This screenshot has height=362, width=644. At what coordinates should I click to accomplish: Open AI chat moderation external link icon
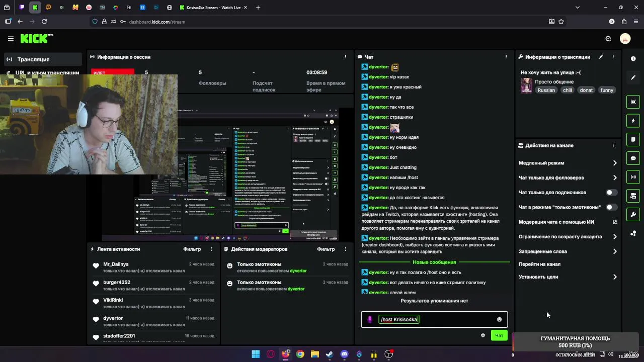point(615,222)
